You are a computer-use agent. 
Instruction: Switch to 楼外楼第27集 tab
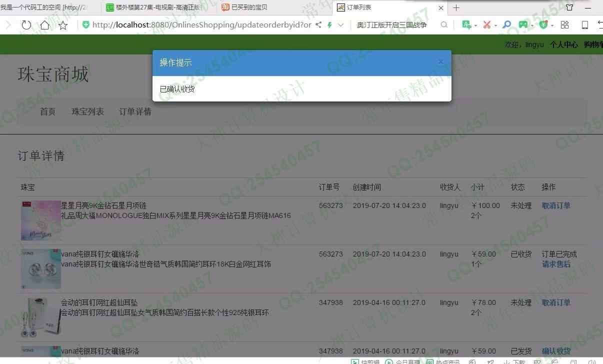coord(159,7)
